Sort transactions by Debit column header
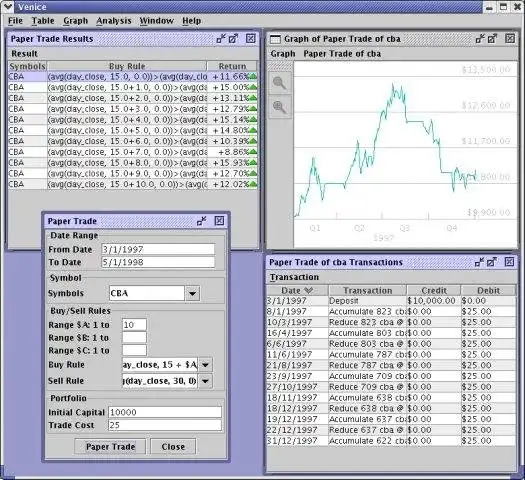This screenshot has height=480, width=525. pyautogui.click(x=489, y=290)
